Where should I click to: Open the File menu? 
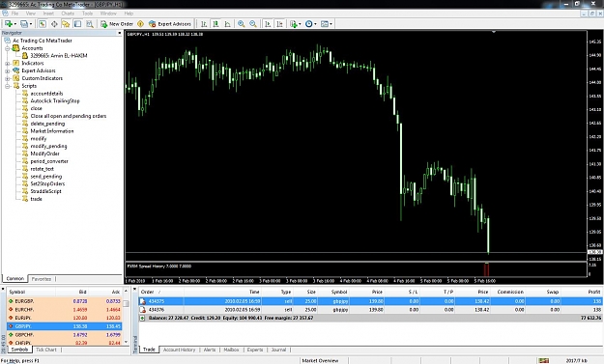click(14, 14)
